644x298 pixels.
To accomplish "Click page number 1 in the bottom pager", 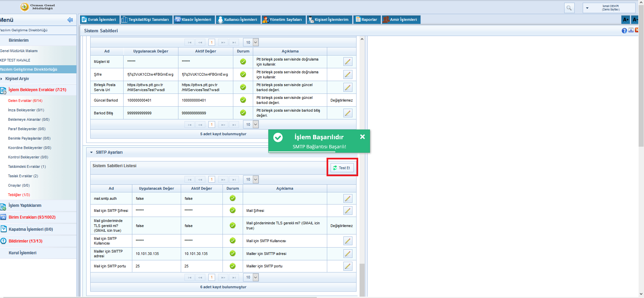I will click(211, 277).
